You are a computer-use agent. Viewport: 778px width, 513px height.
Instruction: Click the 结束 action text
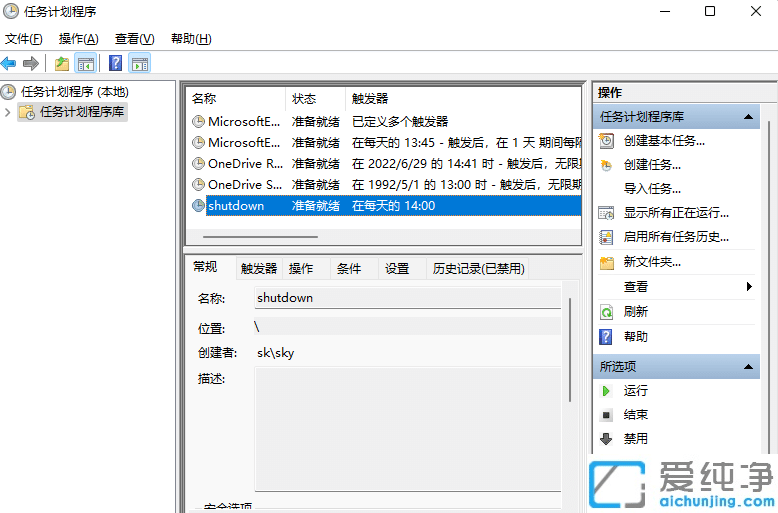coord(636,415)
